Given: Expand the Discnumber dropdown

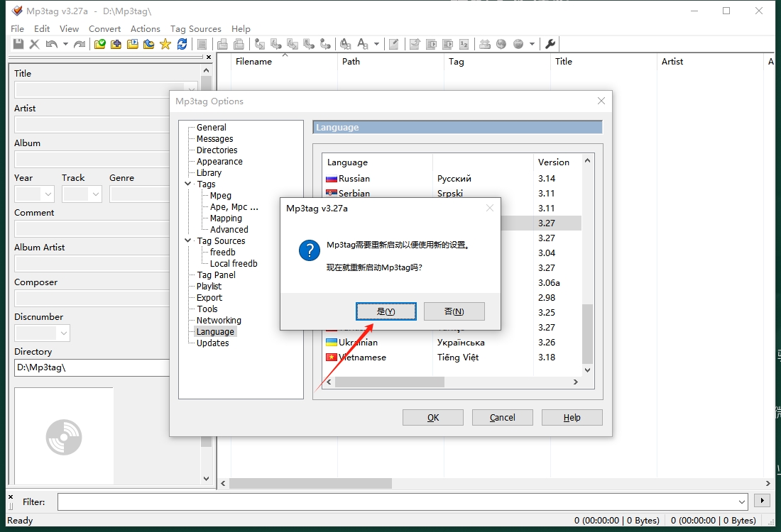Looking at the screenshot, I should click(x=63, y=333).
